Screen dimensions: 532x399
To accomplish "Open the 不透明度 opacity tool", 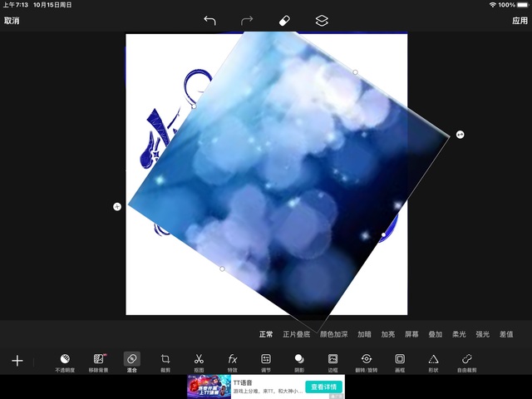I will point(65,361).
